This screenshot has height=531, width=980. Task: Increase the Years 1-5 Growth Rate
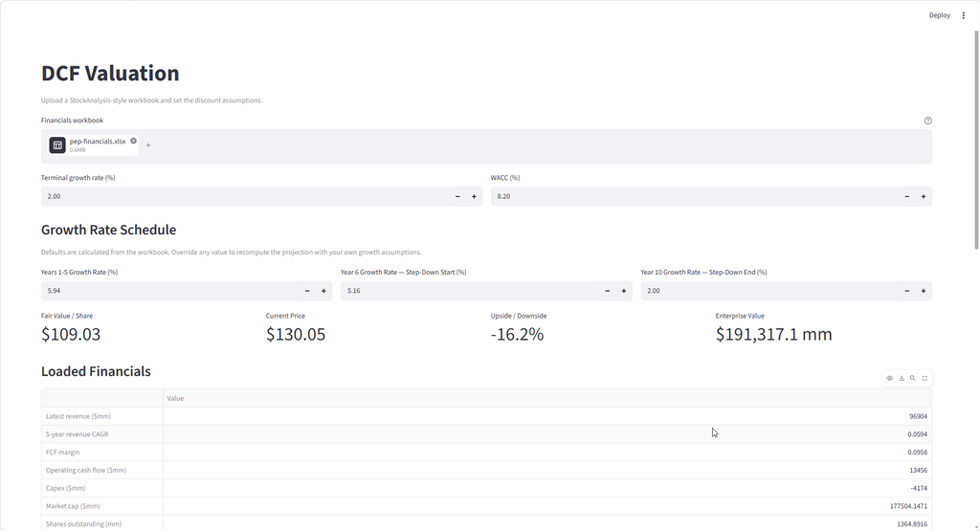click(x=323, y=291)
